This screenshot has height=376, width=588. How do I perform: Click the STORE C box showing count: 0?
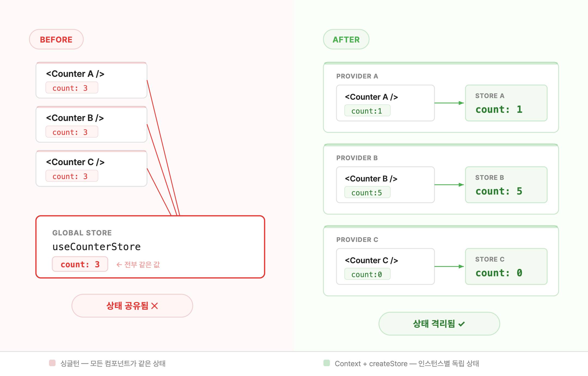click(x=506, y=266)
